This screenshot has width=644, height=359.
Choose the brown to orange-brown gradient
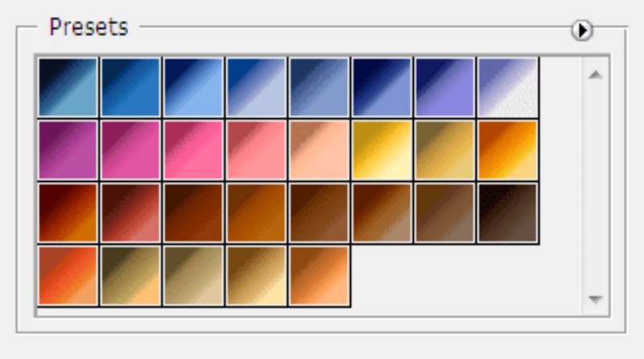coord(256,213)
